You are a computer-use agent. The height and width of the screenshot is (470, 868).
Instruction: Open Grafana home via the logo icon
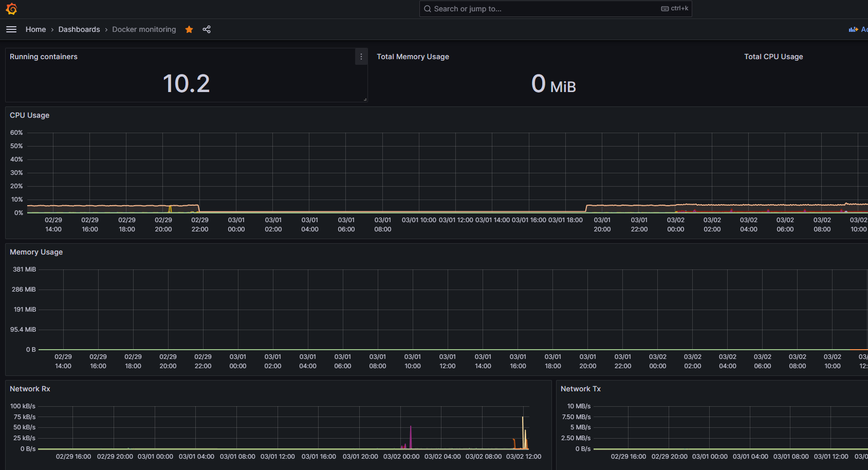(11, 8)
